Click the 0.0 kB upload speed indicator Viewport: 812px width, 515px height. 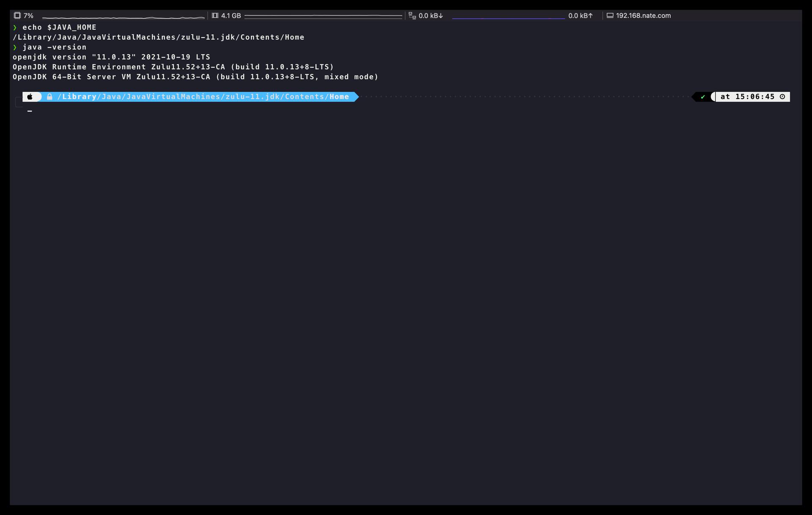[580, 16]
